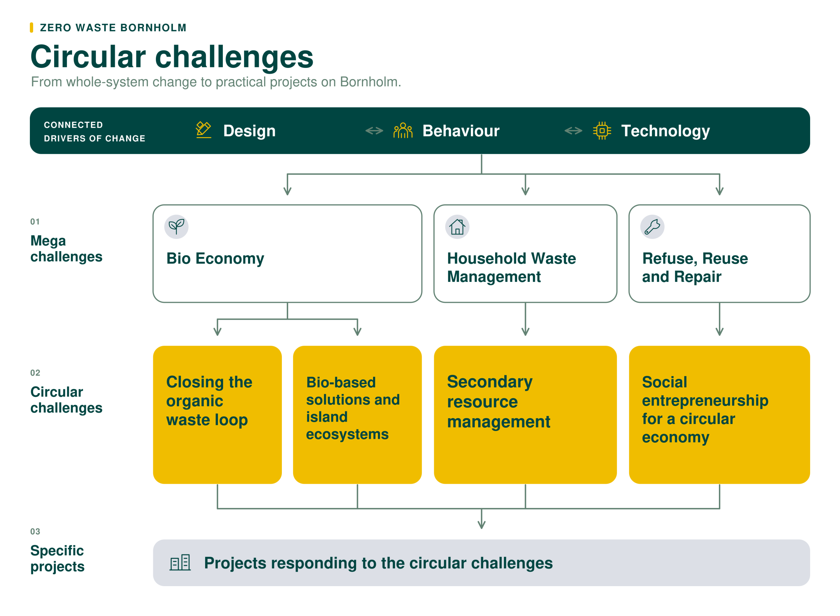
Task: Click the 03 step number
Action: [x=35, y=531]
